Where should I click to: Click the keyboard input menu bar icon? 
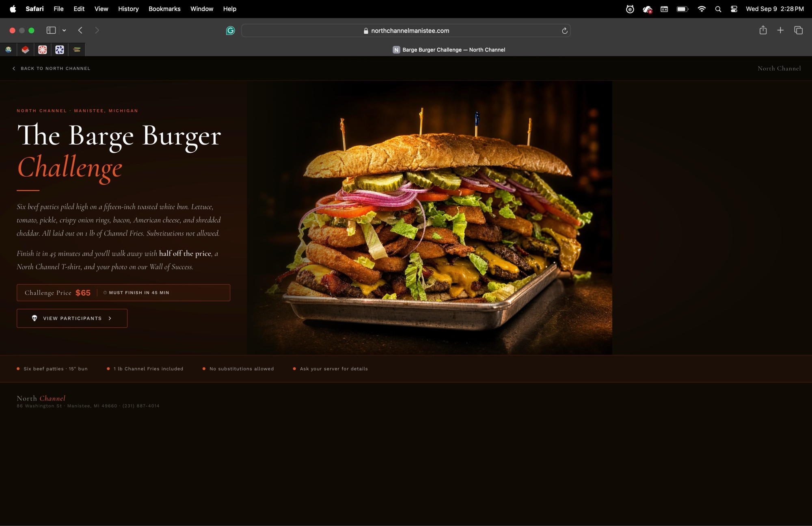664,9
